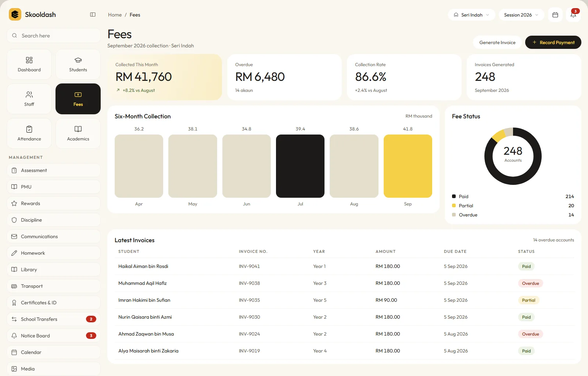Click the Assessment clipboard icon

pos(14,171)
